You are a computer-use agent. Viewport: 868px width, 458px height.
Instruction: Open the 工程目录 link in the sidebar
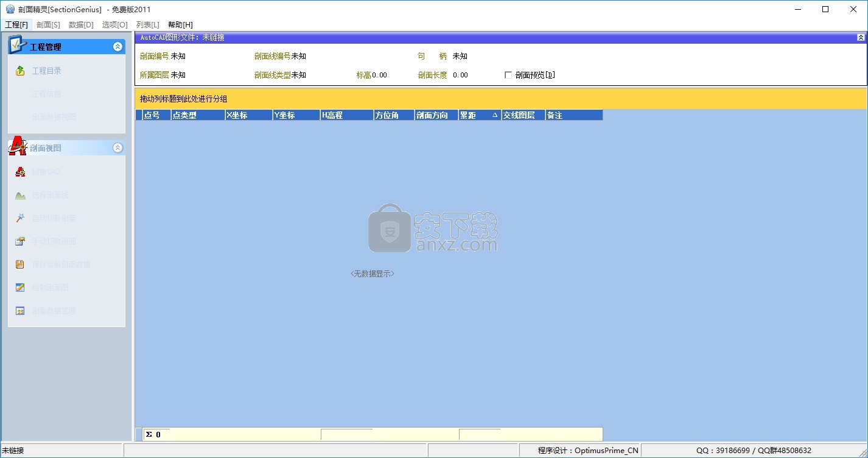click(47, 71)
